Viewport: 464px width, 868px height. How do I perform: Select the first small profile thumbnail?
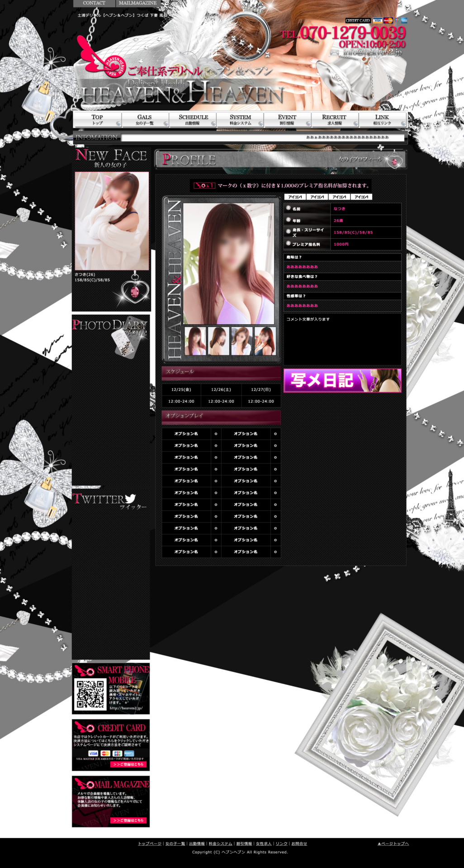(x=195, y=340)
